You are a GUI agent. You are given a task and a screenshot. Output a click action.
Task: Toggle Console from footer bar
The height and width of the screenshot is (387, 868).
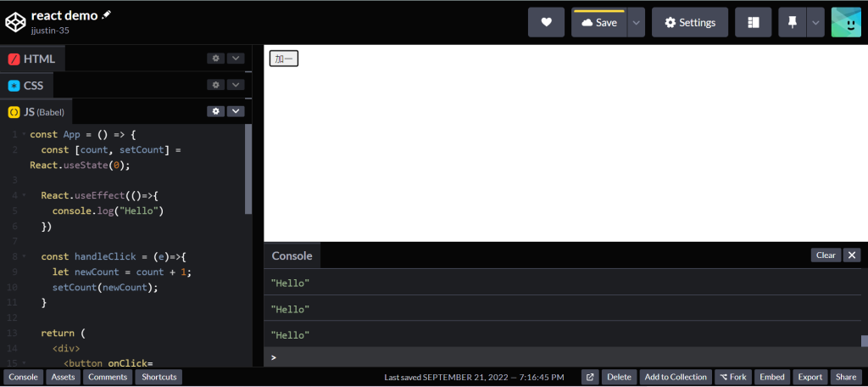(23, 377)
